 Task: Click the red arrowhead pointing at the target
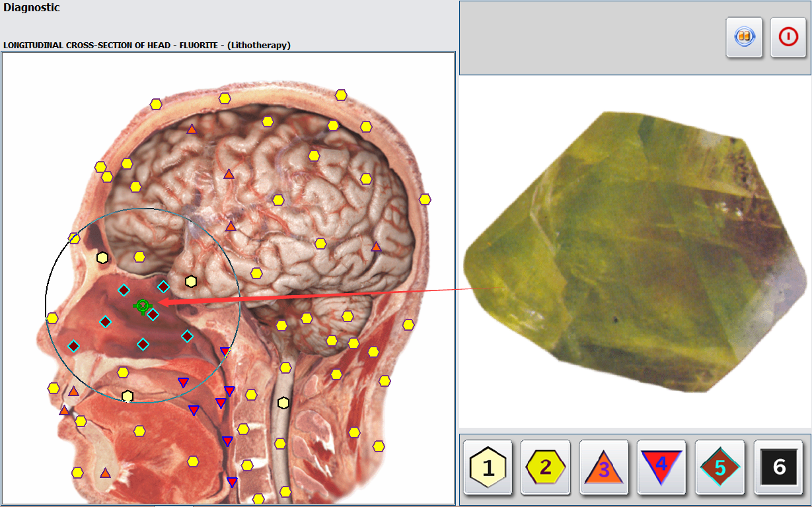(165, 302)
